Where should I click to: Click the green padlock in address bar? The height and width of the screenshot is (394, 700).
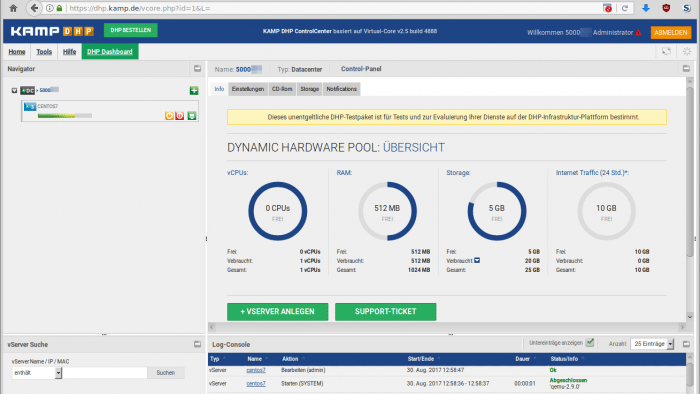click(x=59, y=8)
